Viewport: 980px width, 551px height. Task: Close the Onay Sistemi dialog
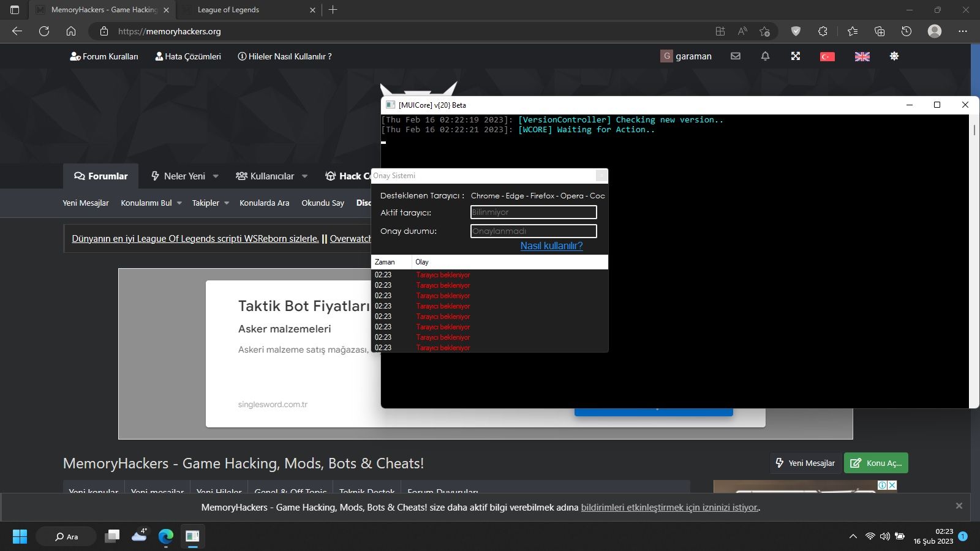[x=601, y=176]
